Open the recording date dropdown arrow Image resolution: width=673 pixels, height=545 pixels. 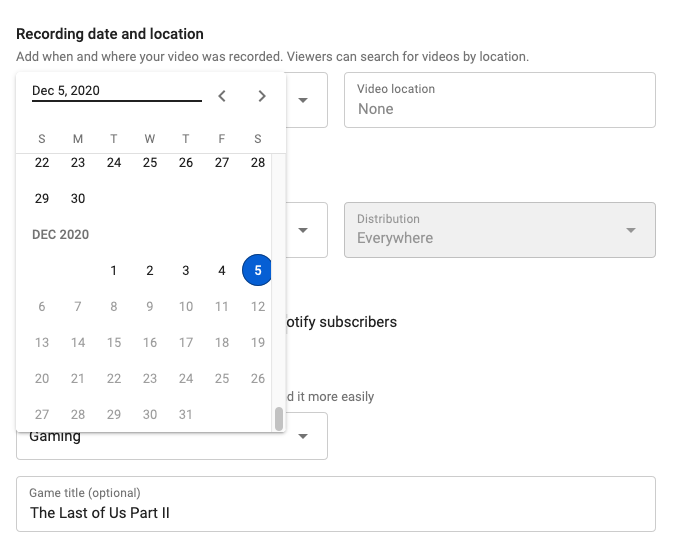[303, 100]
